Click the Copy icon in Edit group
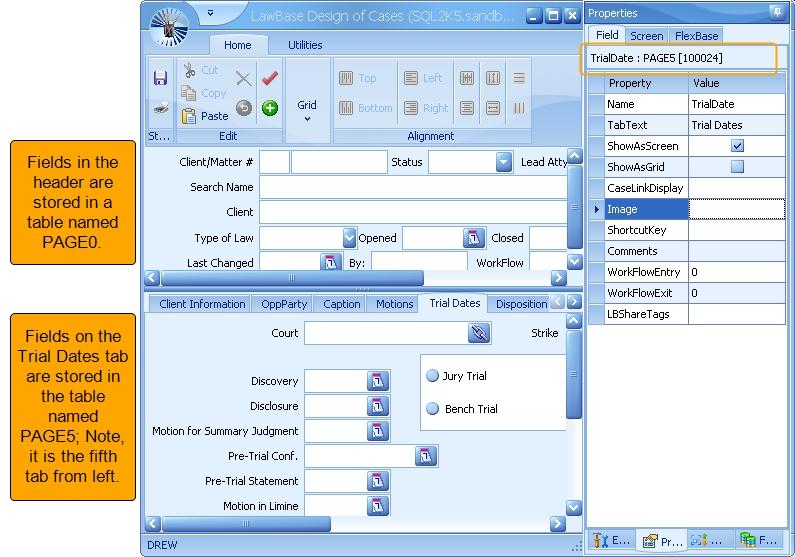This screenshot has height=557, width=795. click(189, 93)
